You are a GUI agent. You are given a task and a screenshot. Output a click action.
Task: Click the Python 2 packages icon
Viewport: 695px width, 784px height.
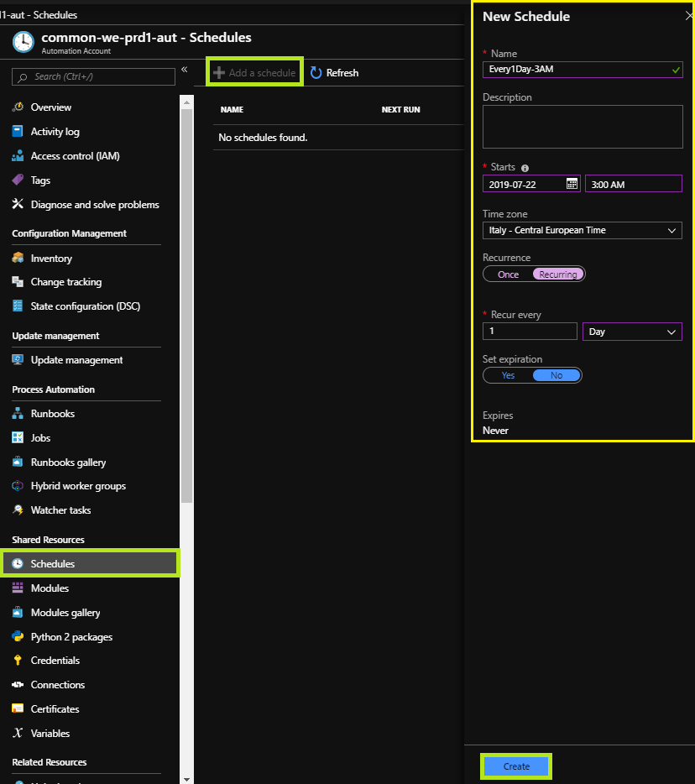click(18, 636)
